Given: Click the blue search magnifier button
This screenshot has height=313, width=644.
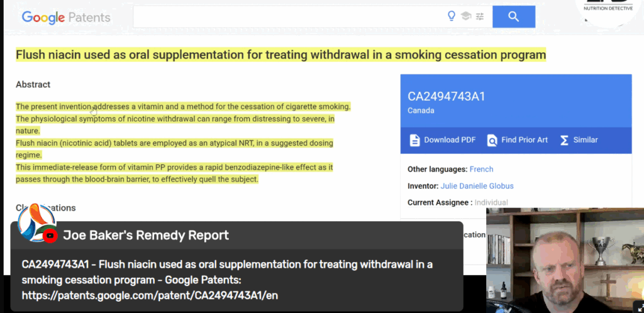Looking at the screenshot, I should pos(514,16).
